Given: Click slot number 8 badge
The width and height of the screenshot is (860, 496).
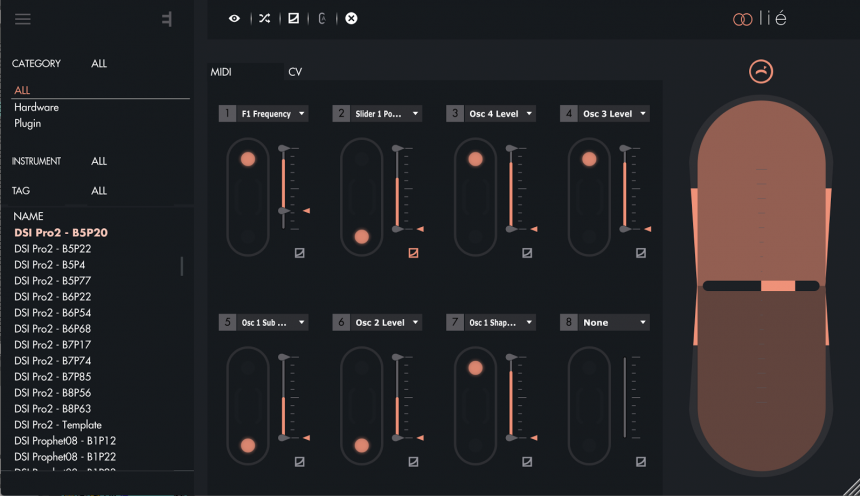Looking at the screenshot, I should pos(569,323).
